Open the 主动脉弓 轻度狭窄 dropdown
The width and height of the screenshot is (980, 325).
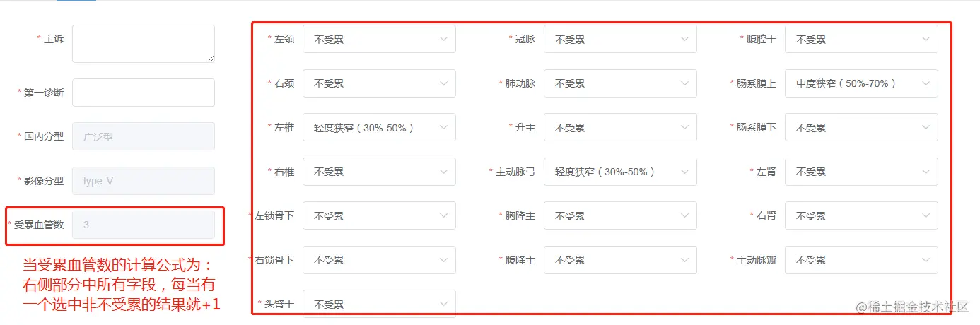(x=620, y=172)
